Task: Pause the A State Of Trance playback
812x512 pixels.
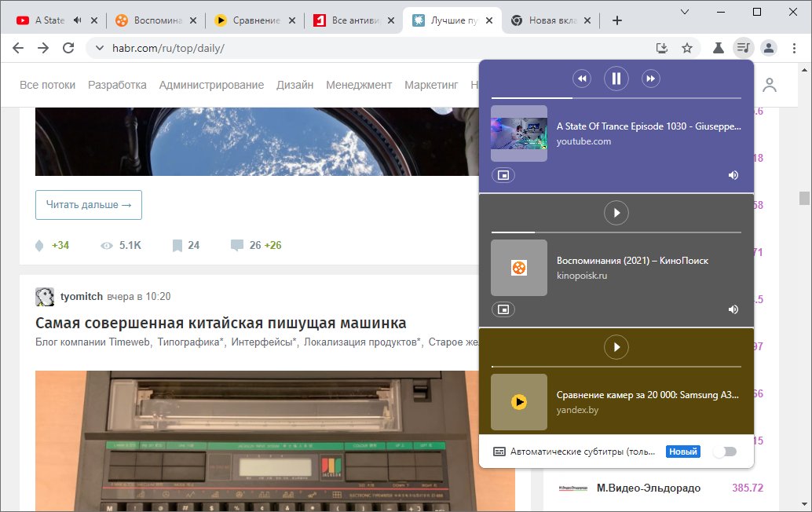Action: [616, 79]
